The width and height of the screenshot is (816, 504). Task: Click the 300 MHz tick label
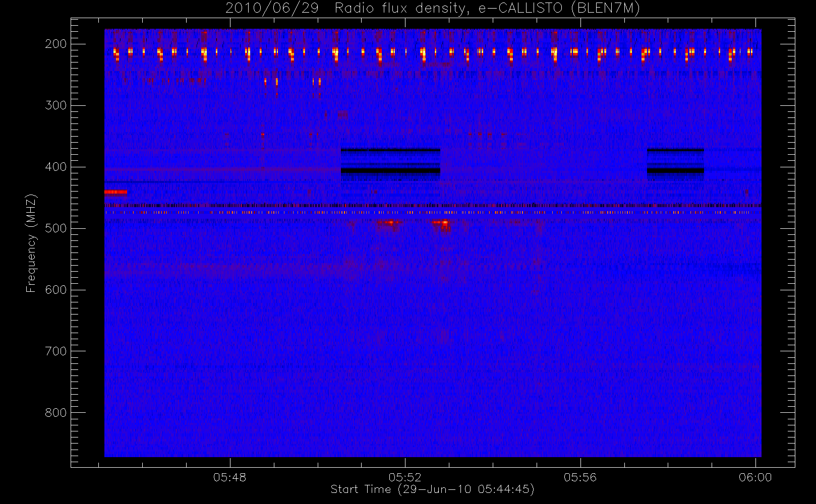[x=56, y=105]
